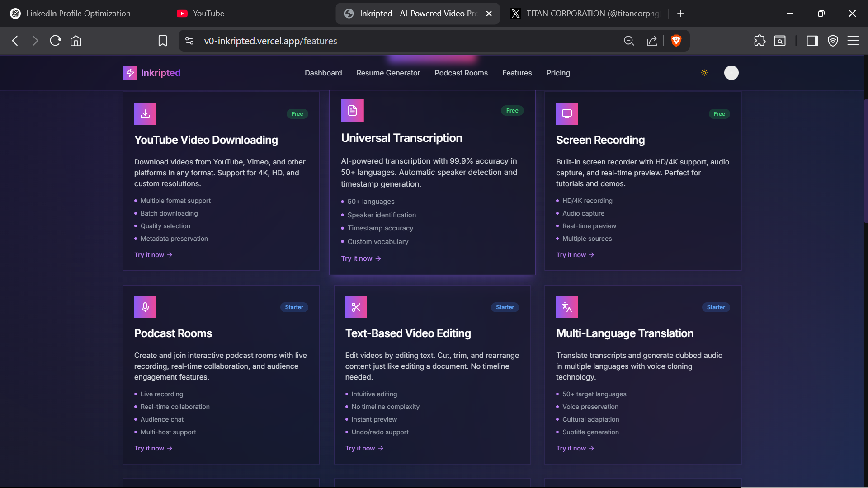Image resolution: width=868 pixels, height=488 pixels.
Task: Click the Multi-Language Translation languages icon
Action: [x=567, y=307]
